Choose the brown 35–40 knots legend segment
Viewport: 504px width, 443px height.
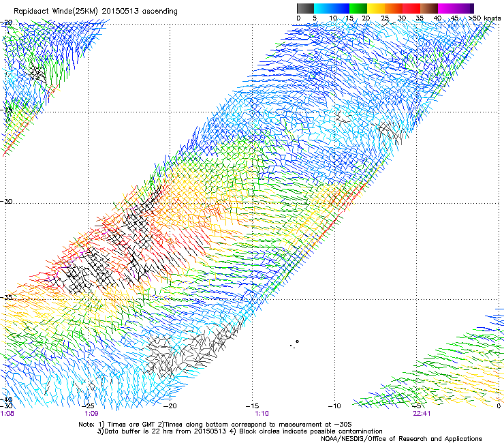[x=429, y=8]
